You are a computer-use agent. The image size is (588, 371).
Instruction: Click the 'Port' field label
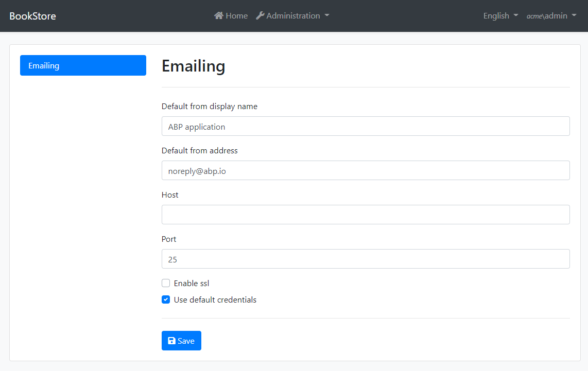click(x=169, y=239)
